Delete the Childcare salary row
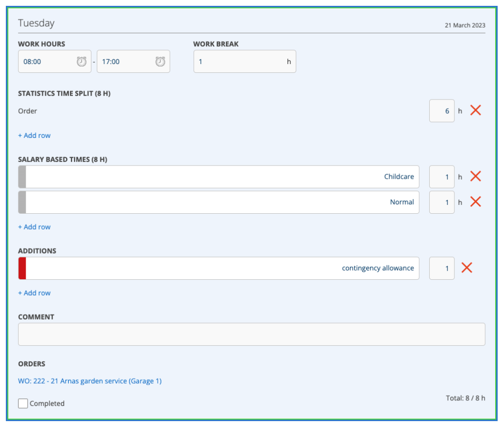Viewport: 504px width, 425px height. click(475, 176)
